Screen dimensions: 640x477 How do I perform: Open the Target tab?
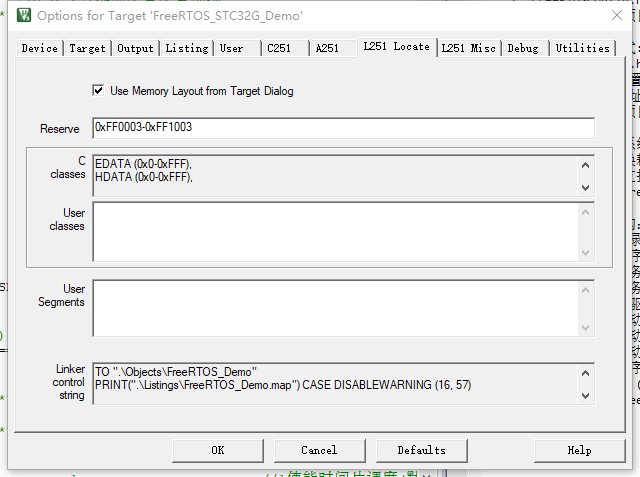click(x=87, y=48)
